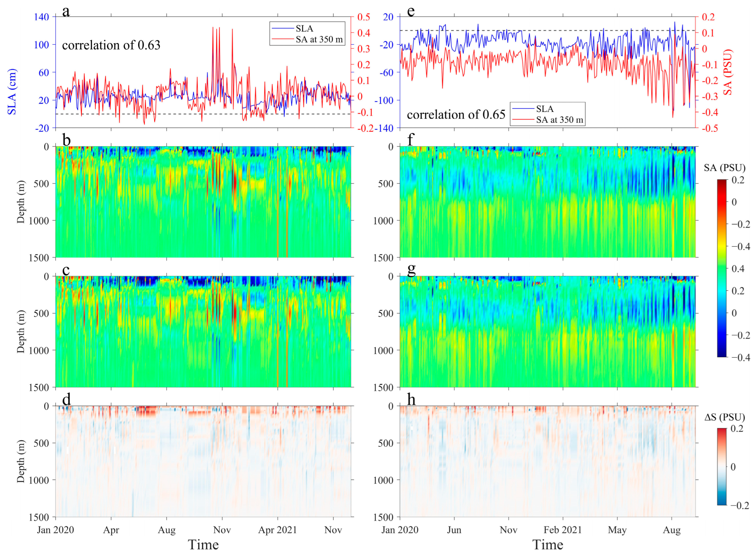Click the red 'SA (PSU)' right axis label
This screenshot has width=756, height=557.
728,72
